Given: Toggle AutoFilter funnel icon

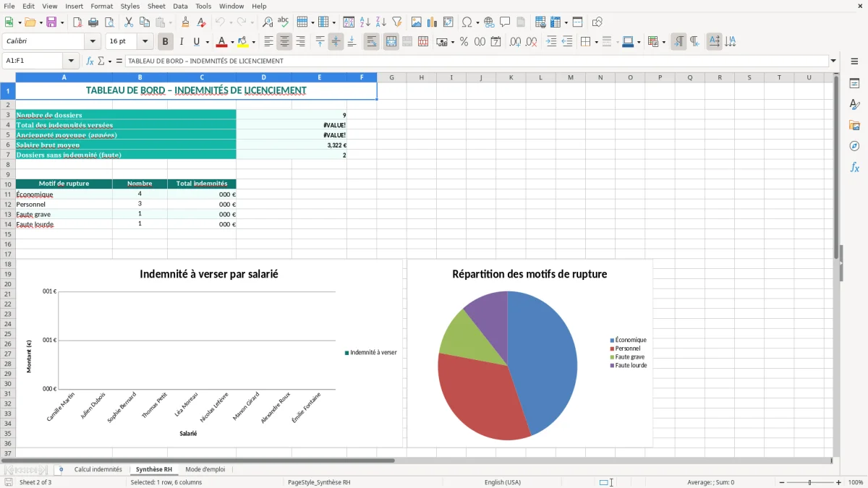Looking at the screenshot, I should point(397,22).
